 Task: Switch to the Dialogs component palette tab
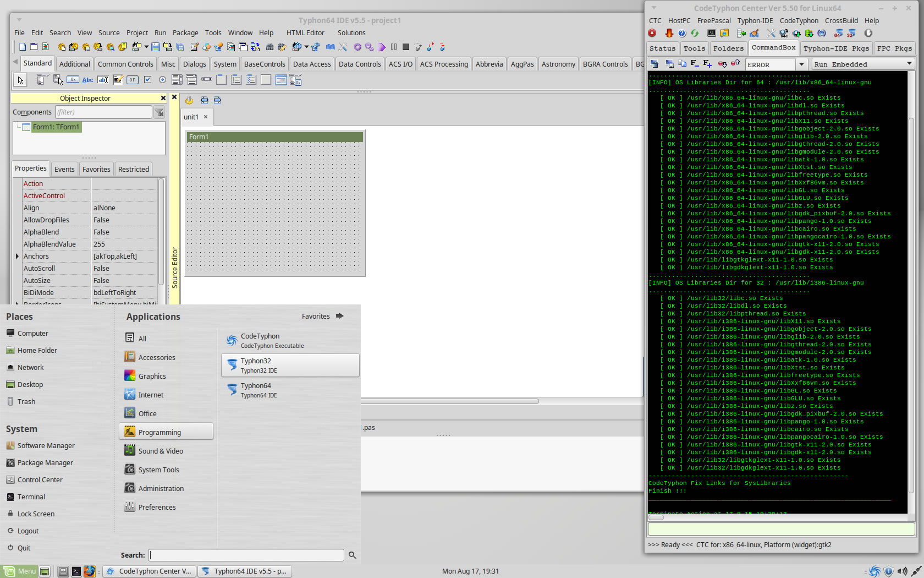click(194, 64)
